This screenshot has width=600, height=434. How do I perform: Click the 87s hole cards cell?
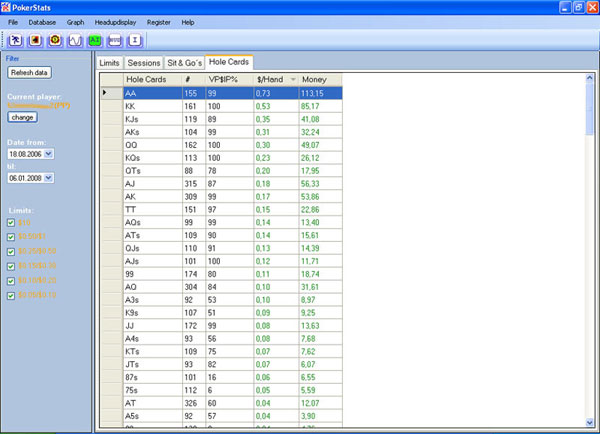(x=153, y=377)
